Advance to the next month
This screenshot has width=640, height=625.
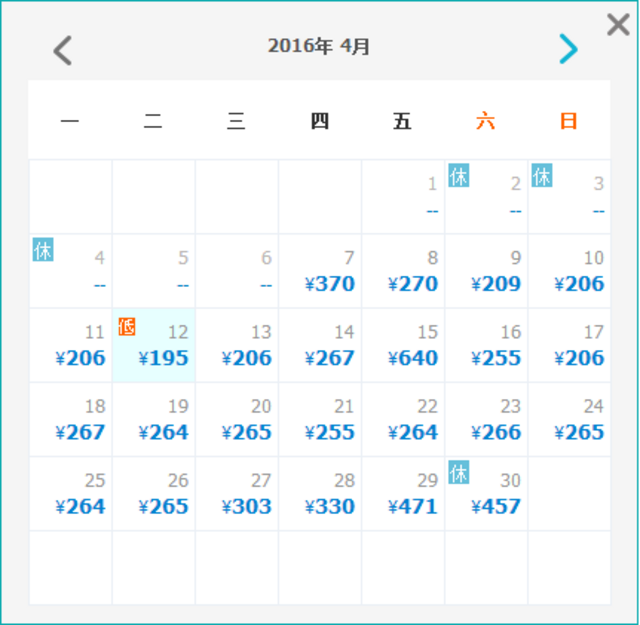tap(568, 49)
